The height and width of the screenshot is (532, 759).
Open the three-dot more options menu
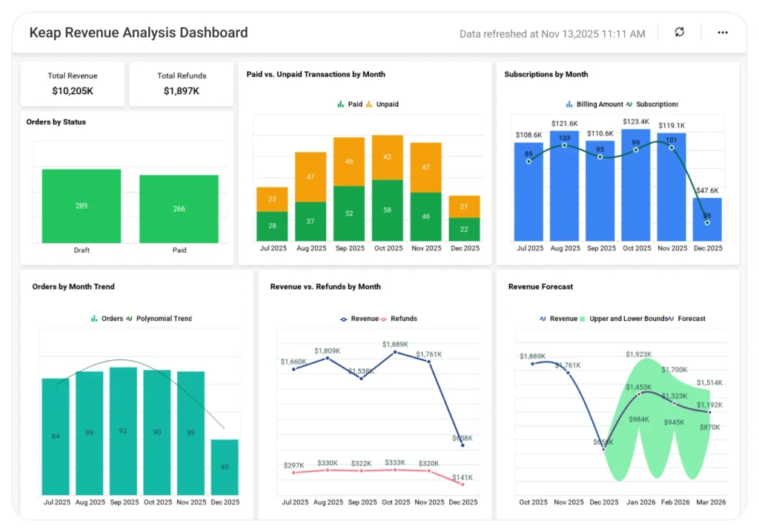click(x=722, y=33)
